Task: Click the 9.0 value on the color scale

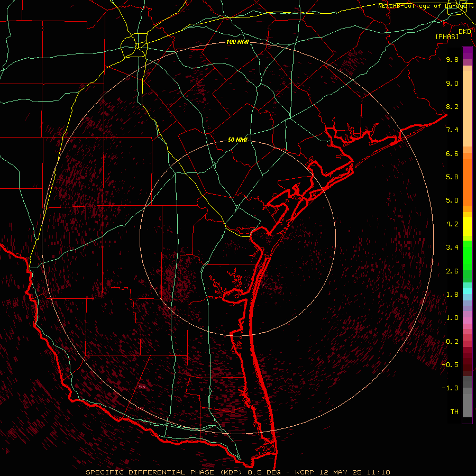Action: pos(452,83)
